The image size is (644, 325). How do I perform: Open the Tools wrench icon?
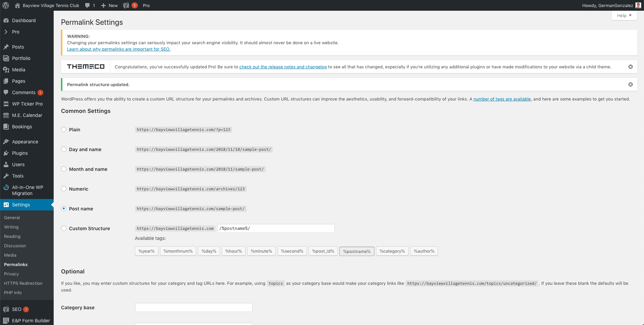coord(6,176)
